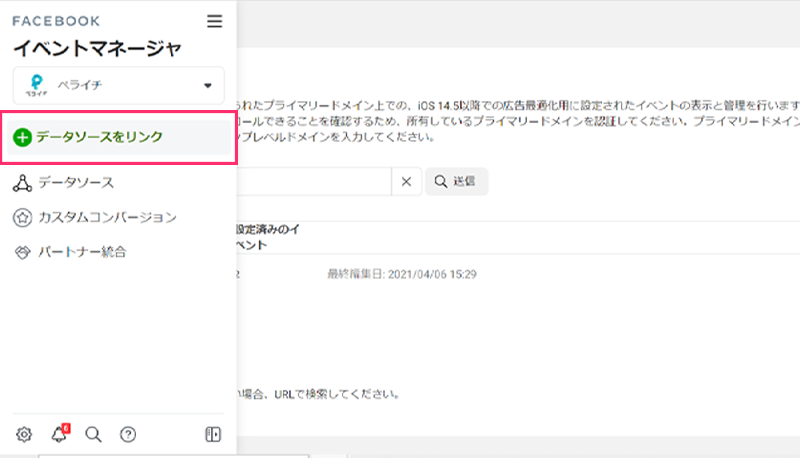Clear the search field with X
This screenshot has width=800, height=458.
[405, 181]
